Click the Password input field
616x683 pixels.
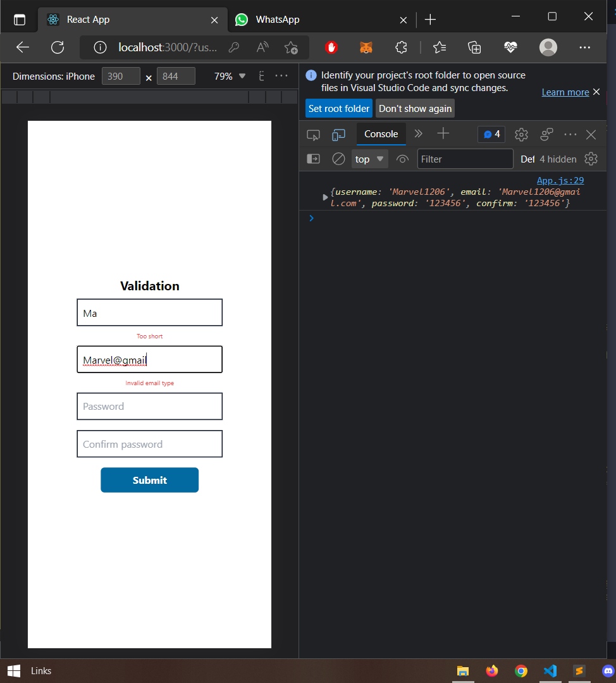coord(149,407)
